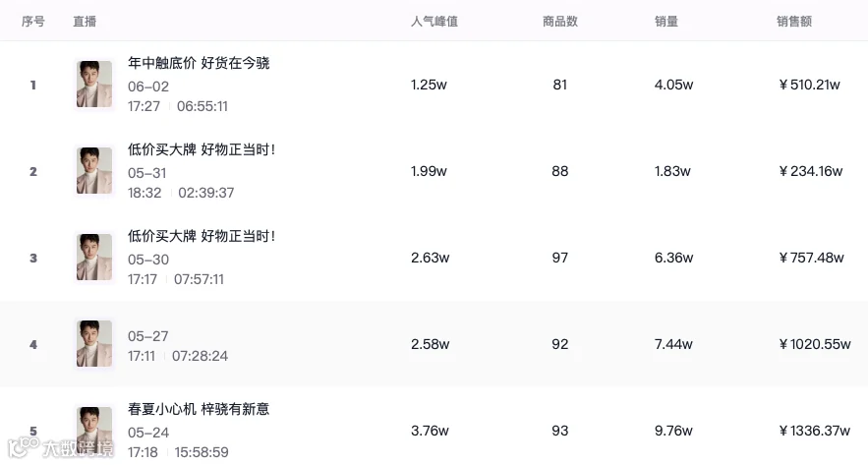
Task: Open livestream titled 年中触底价 好货在今骁
Action: (199, 63)
